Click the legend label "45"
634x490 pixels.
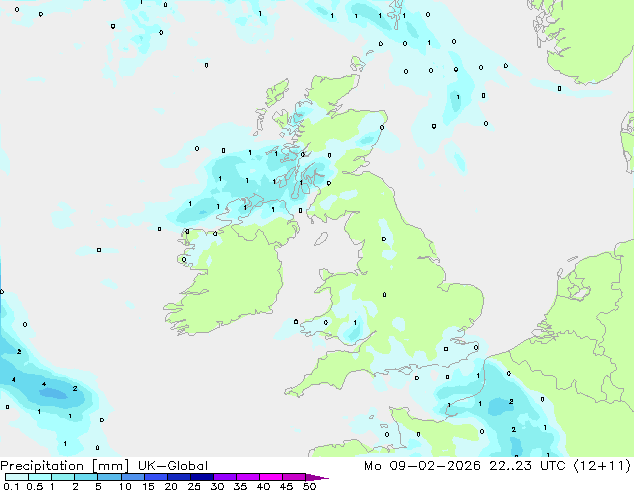pyautogui.click(x=286, y=486)
